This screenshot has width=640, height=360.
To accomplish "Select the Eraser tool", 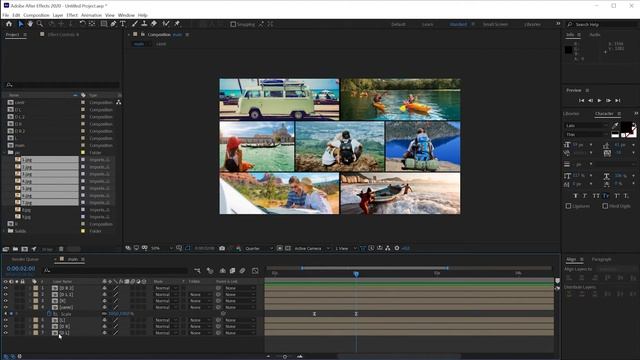I will pos(154,24).
